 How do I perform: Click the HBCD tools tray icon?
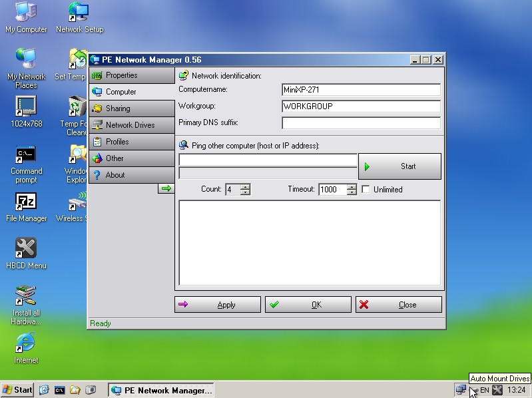point(497,390)
